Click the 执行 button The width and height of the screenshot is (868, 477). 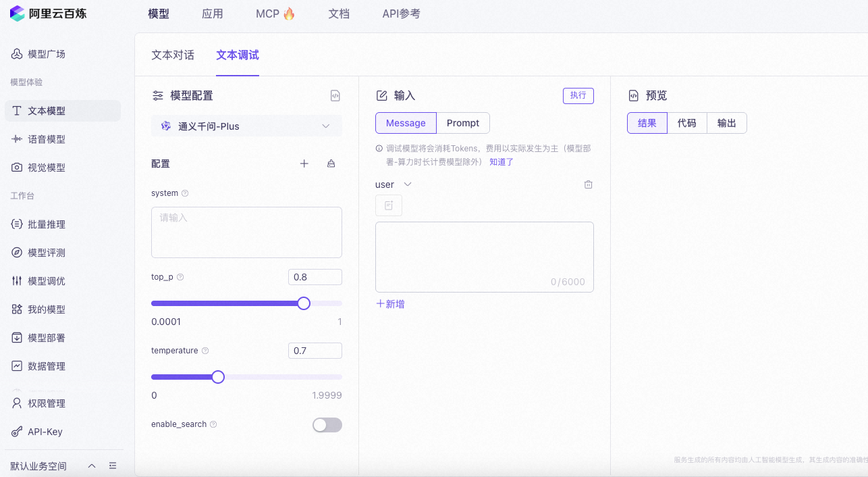(x=578, y=95)
